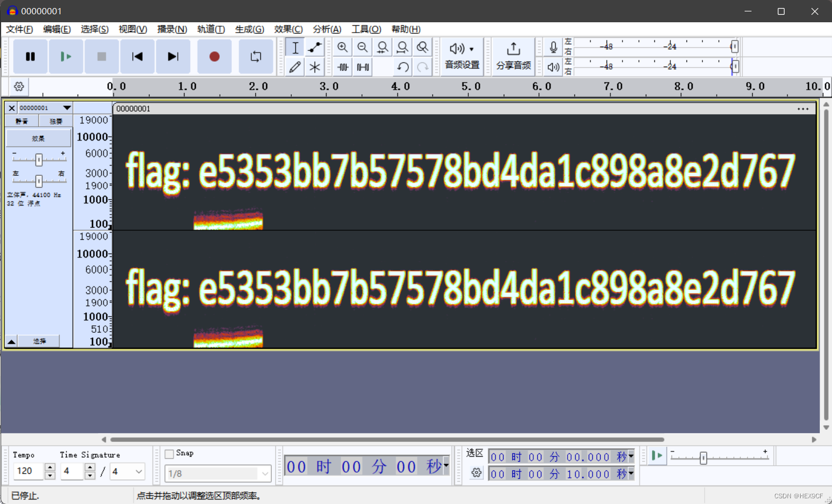Screen dimensions: 832x504
Task: Click the 效果 button in track panel
Action: (x=38, y=138)
